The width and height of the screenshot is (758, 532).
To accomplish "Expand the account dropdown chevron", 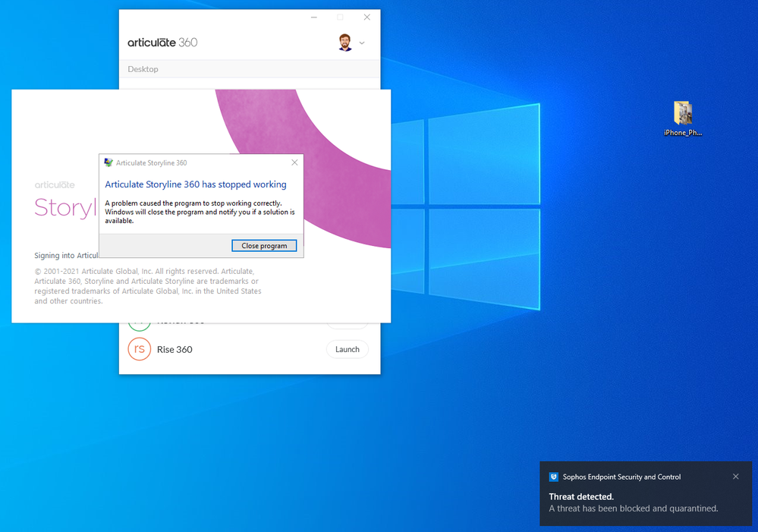I will tap(362, 43).
